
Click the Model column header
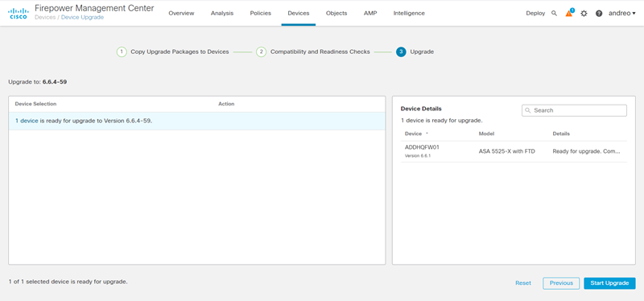(x=486, y=134)
